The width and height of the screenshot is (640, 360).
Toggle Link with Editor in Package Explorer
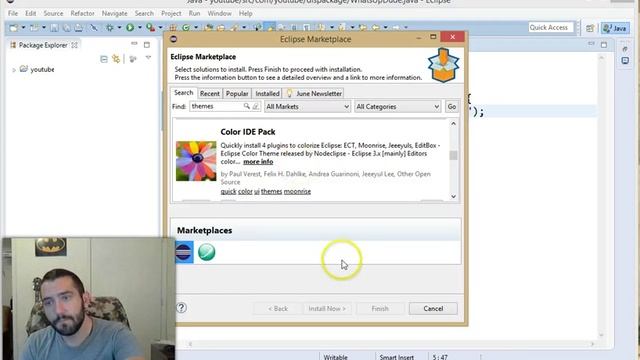click(116, 59)
